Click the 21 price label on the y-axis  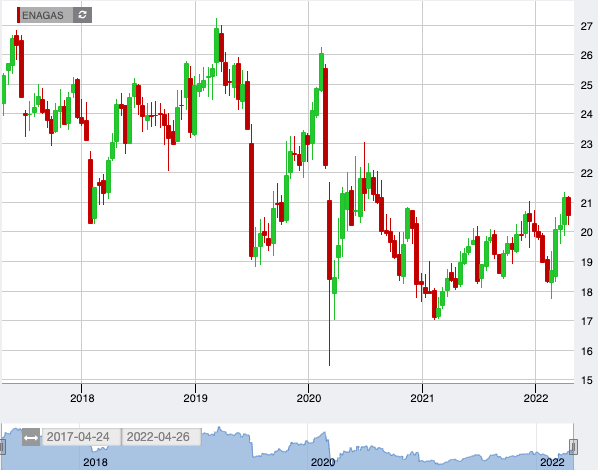586,203
